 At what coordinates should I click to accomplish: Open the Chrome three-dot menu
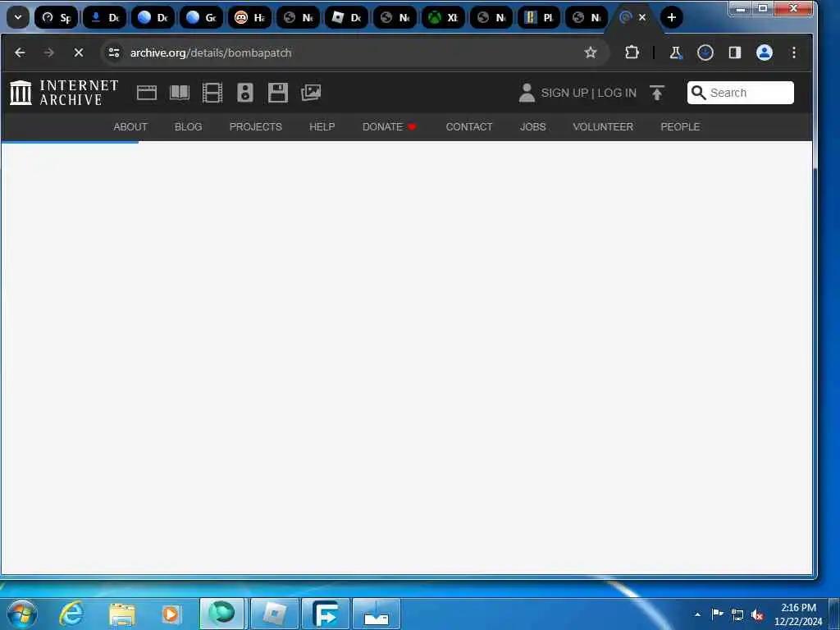click(794, 52)
